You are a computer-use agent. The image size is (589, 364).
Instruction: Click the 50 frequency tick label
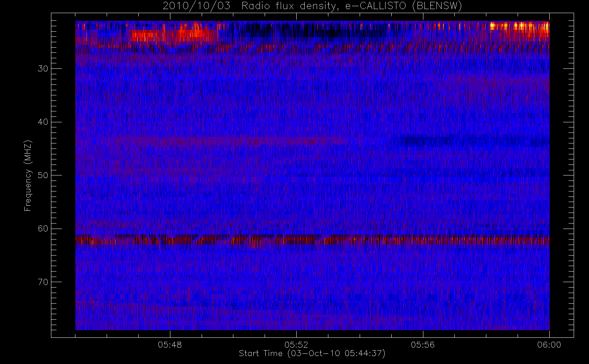(x=43, y=175)
